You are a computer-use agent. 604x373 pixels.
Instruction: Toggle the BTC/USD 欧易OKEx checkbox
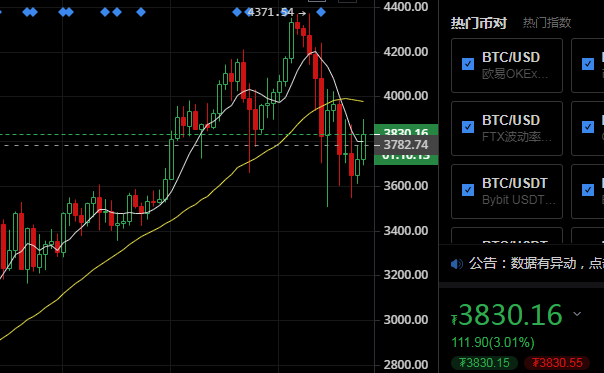[468, 64]
